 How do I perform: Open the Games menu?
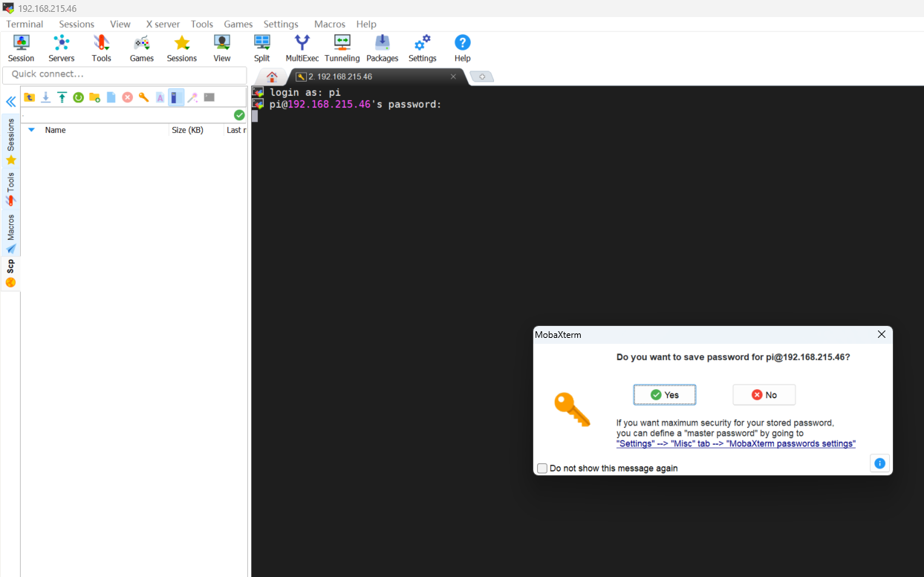point(238,24)
